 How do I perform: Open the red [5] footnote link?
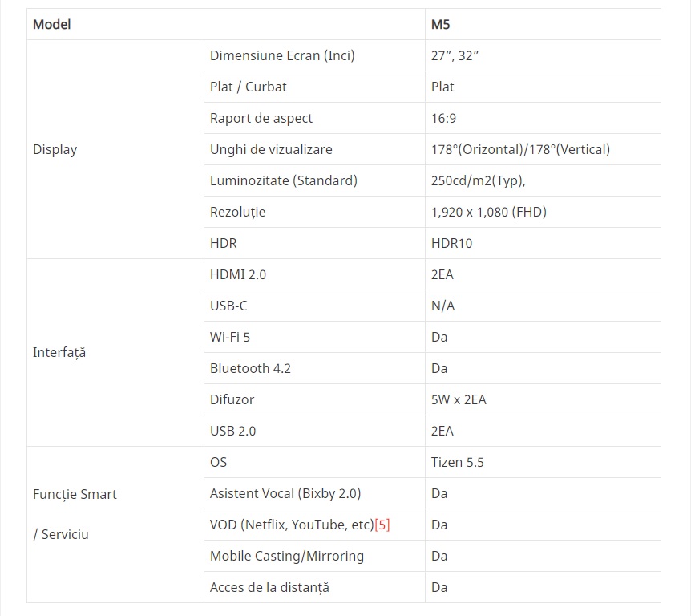tap(382, 525)
